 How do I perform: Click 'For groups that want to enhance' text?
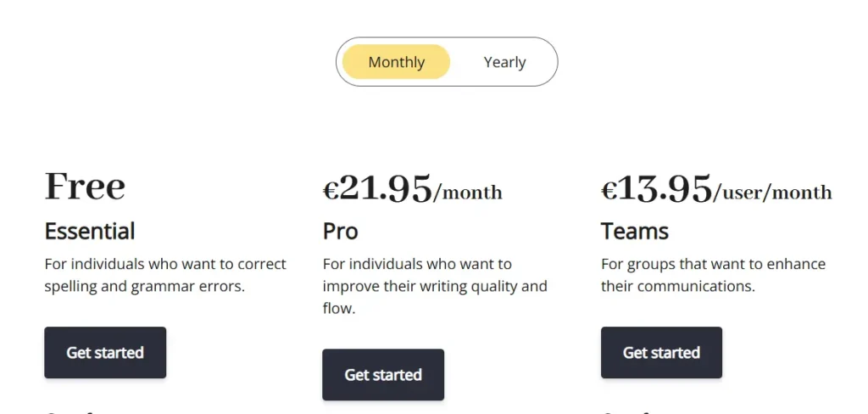pos(713,264)
